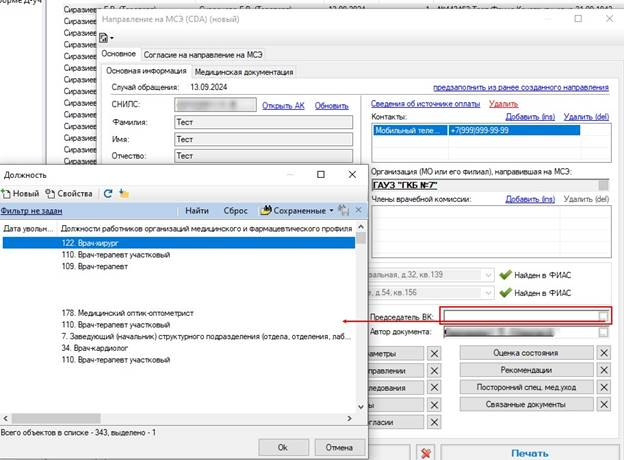The image size is (624, 460).
Task: Open the Сведения об источнике оплаты link
Action: tap(425, 103)
